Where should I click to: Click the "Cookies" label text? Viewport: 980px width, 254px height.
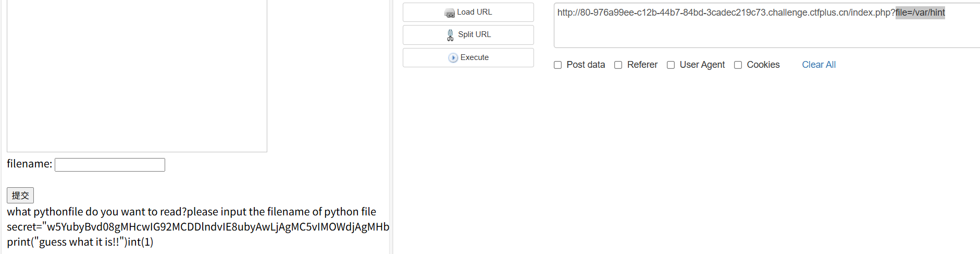[763, 65]
